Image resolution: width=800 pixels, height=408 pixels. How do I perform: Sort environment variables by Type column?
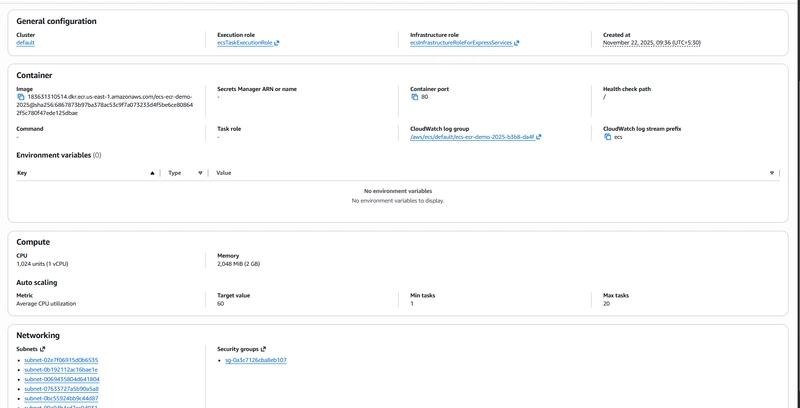point(200,173)
